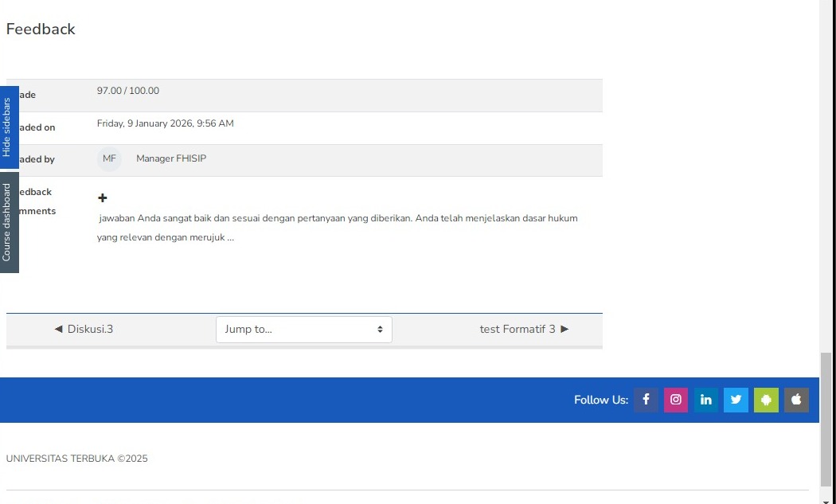Click the Feedback section heading
The width and height of the screenshot is (836, 504).
click(x=41, y=29)
